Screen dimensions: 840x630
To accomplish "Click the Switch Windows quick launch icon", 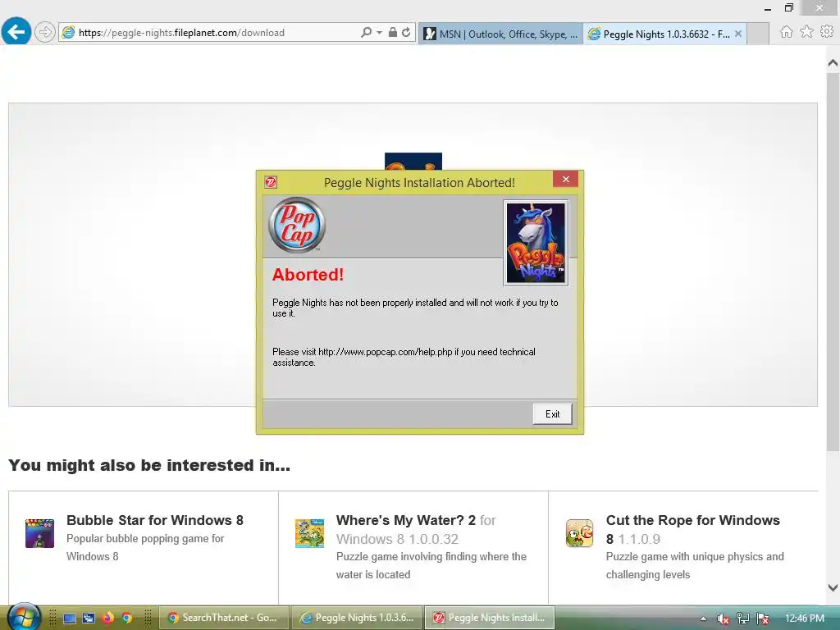I will click(x=89, y=619).
